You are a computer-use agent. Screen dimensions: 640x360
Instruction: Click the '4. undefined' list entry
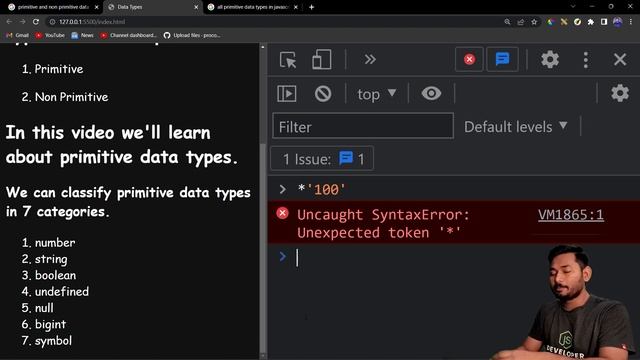(x=55, y=291)
